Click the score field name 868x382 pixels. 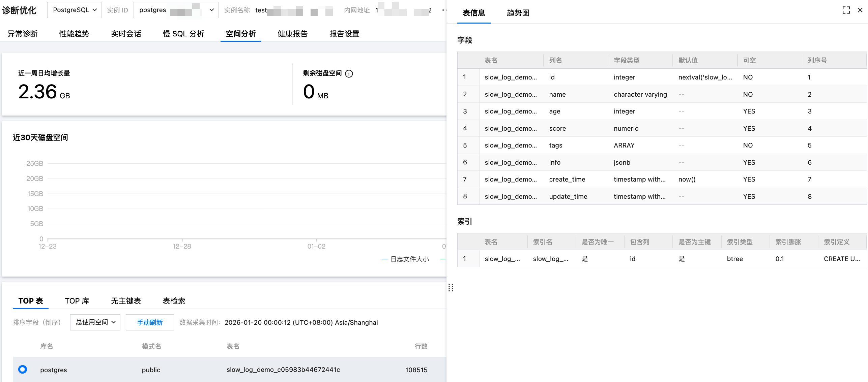pos(557,128)
